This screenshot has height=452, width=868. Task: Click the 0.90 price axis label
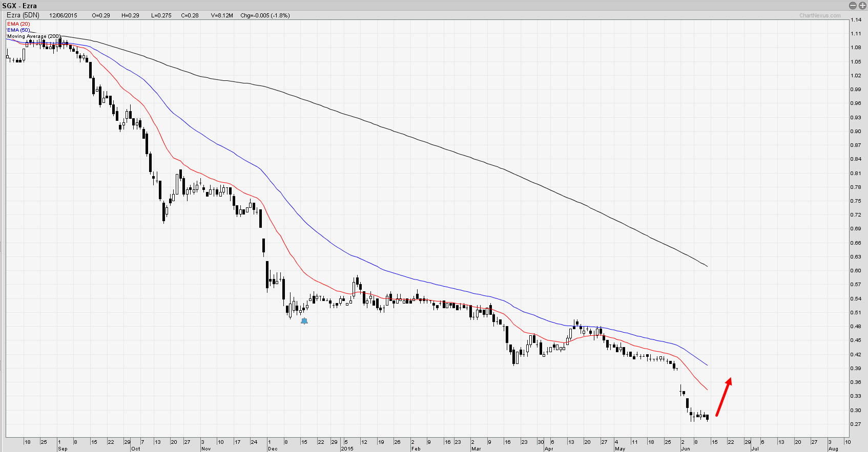click(x=856, y=132)
